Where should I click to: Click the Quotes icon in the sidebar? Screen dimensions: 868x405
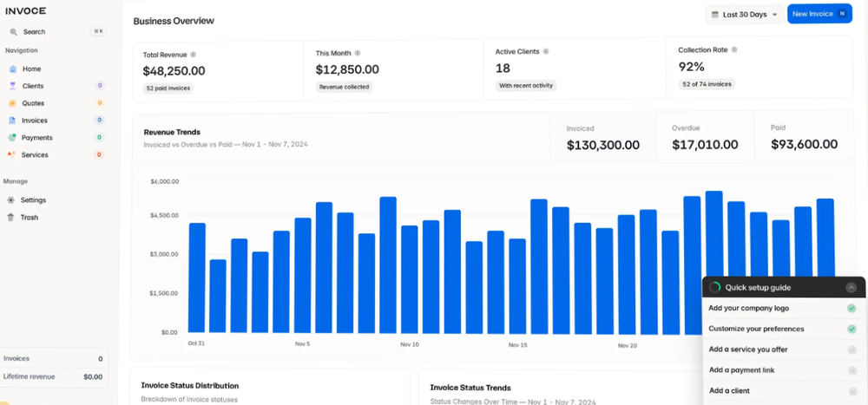point(12,103)
